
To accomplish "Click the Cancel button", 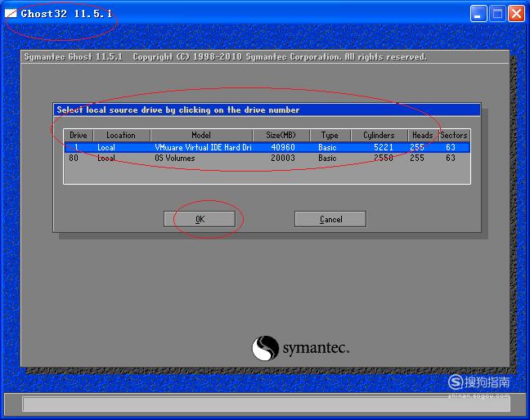I will pos(330,219).
